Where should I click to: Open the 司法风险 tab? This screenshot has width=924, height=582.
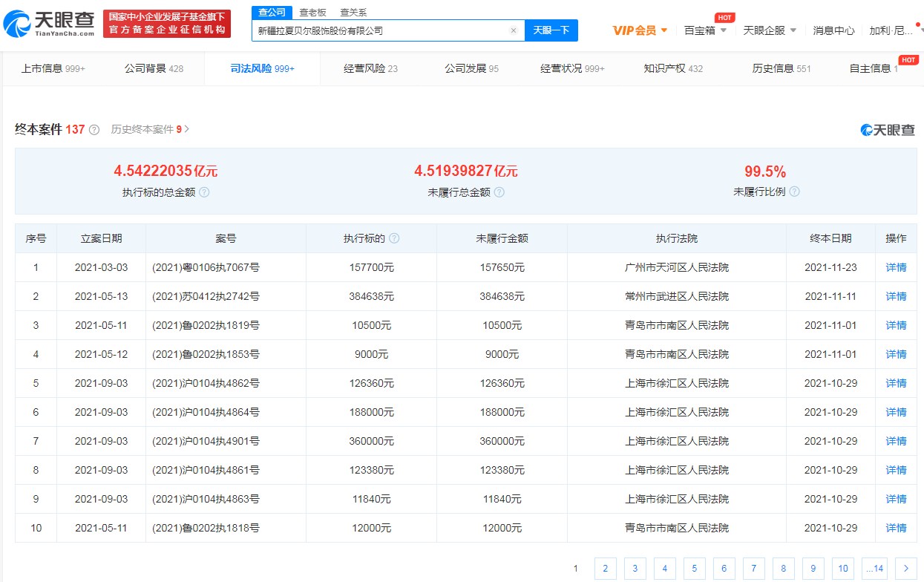click(263, 68)
